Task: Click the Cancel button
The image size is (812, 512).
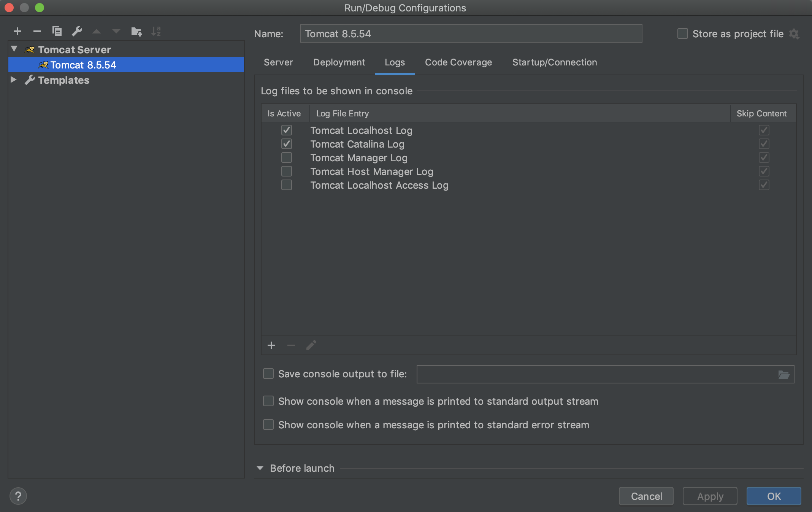Action: (x=646, y=496)
